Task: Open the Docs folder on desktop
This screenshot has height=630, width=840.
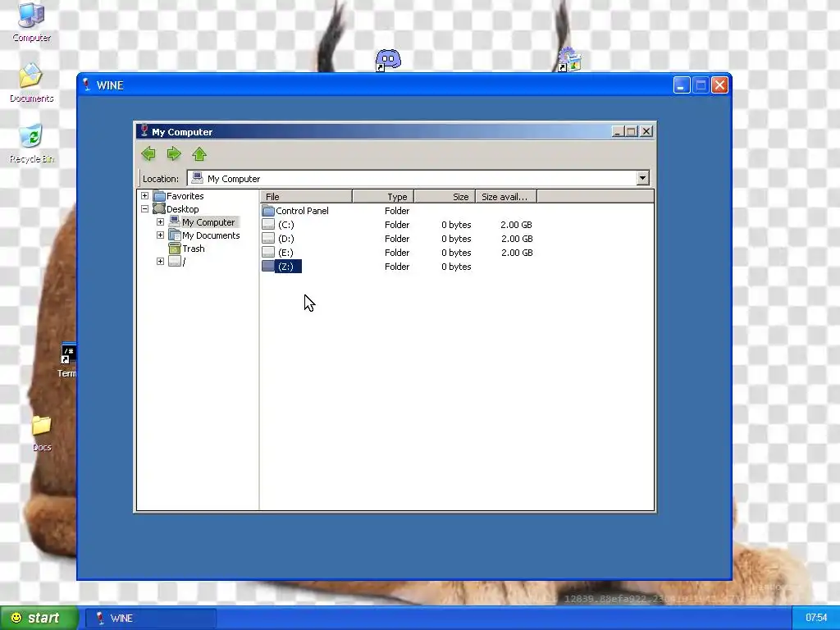Action: click(x=42, y=433)
